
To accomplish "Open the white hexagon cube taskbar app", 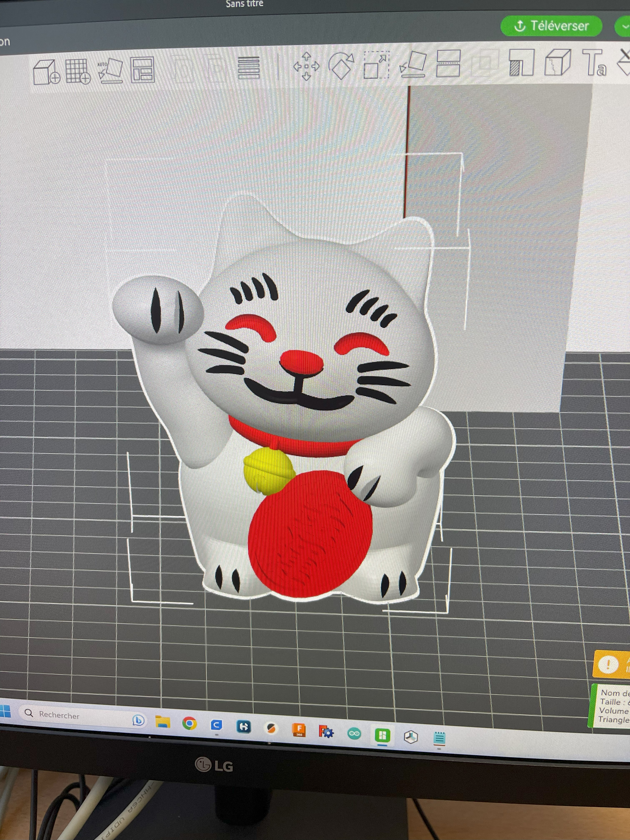I will pyautogui.click(x=411, y=737).
